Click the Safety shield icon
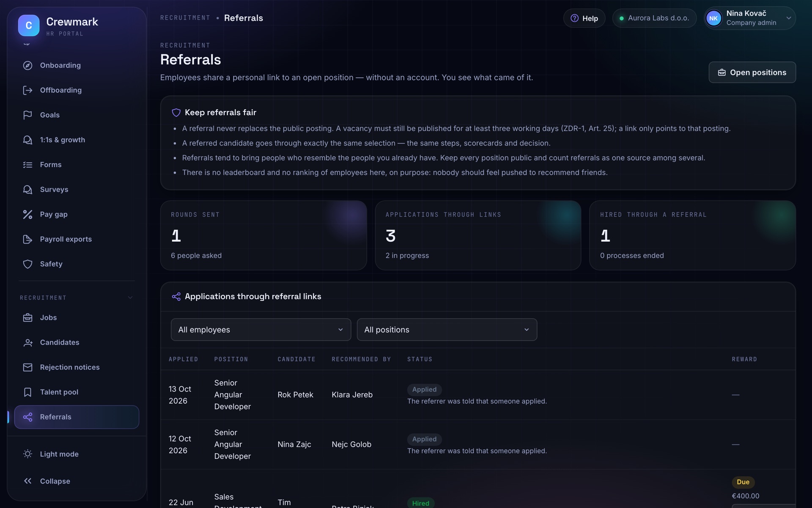This screenshot has width=812, height=508. click(x=27, y=264)
